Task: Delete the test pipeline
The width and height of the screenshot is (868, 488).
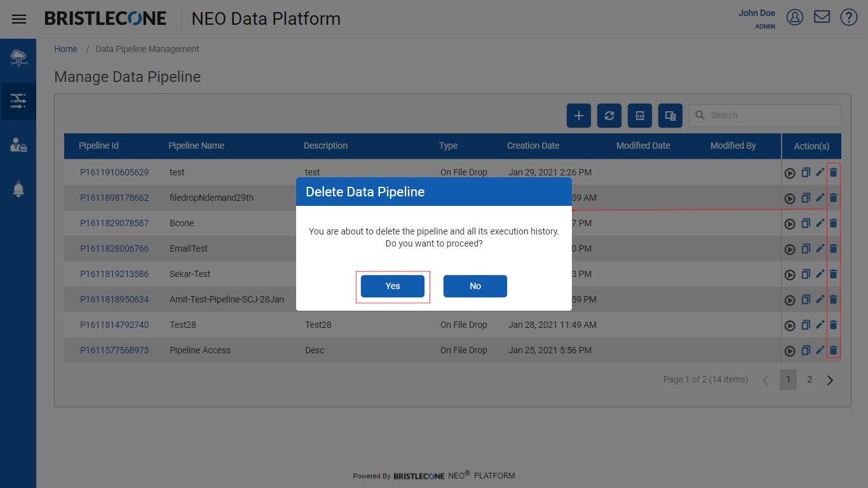Action: tap(834, 172)
